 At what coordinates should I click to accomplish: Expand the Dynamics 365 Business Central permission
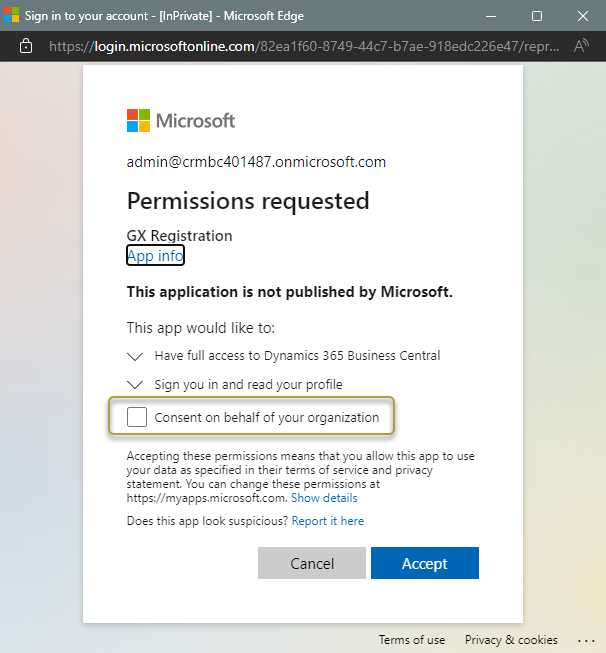click(136, 355)
